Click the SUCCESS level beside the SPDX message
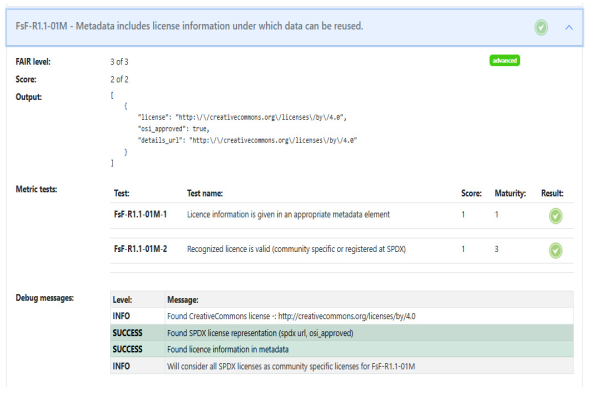The height and width of the screenshot is (396, 590). pos(127,333)
